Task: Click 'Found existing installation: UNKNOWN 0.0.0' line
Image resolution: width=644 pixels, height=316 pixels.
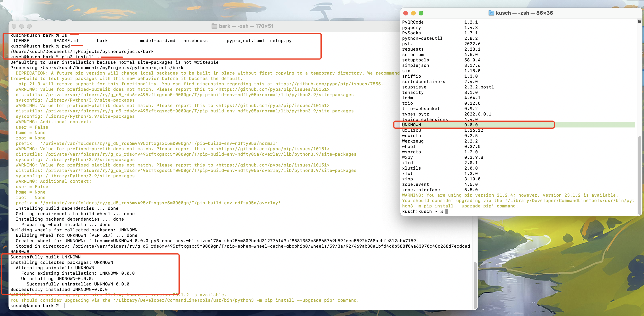Action: tap(78, 273)
